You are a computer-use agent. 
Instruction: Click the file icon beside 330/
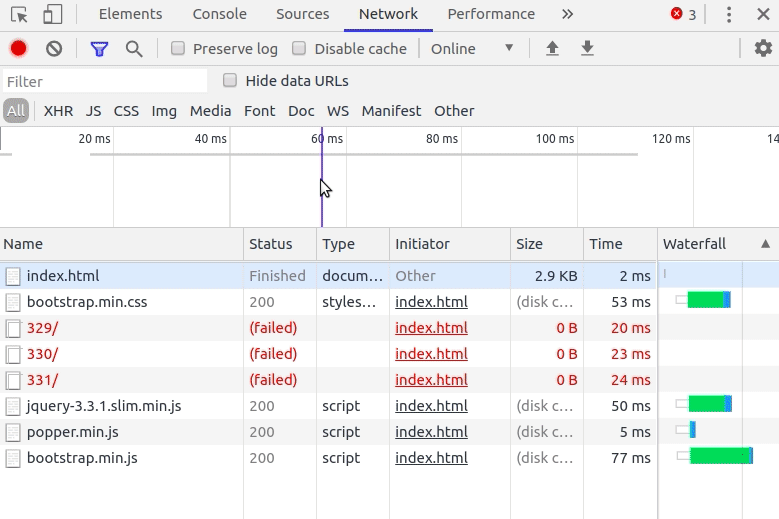click(x=13, y=354)
